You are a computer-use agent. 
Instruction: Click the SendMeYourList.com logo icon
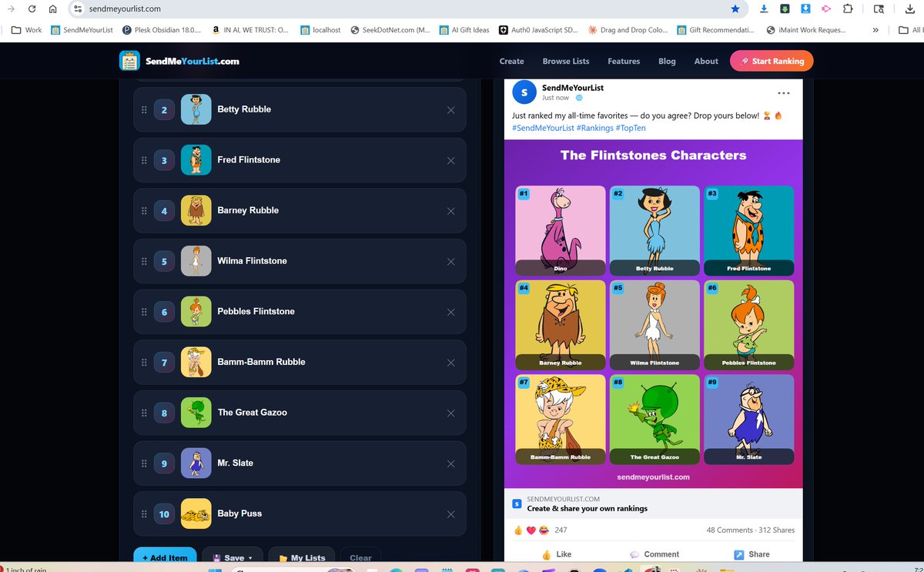click(129, 61)
